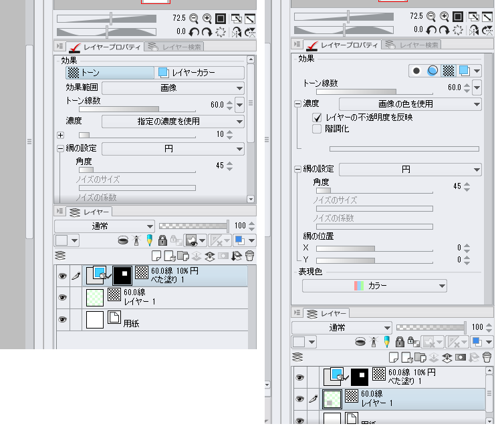
Task: Check レイヤーの不透明度を反映 option
Action: (x=318, y=118)
